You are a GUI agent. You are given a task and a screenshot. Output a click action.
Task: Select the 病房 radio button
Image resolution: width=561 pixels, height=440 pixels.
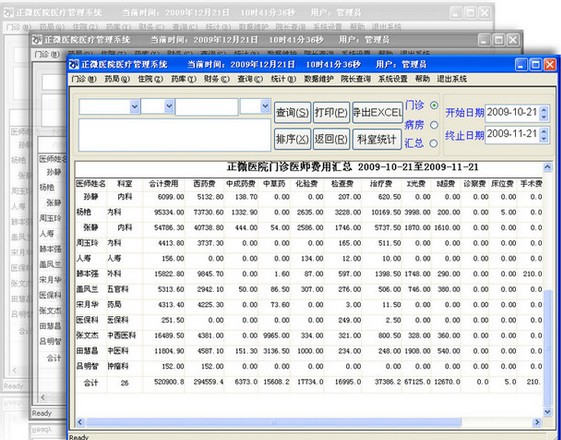tap(434, 125)
